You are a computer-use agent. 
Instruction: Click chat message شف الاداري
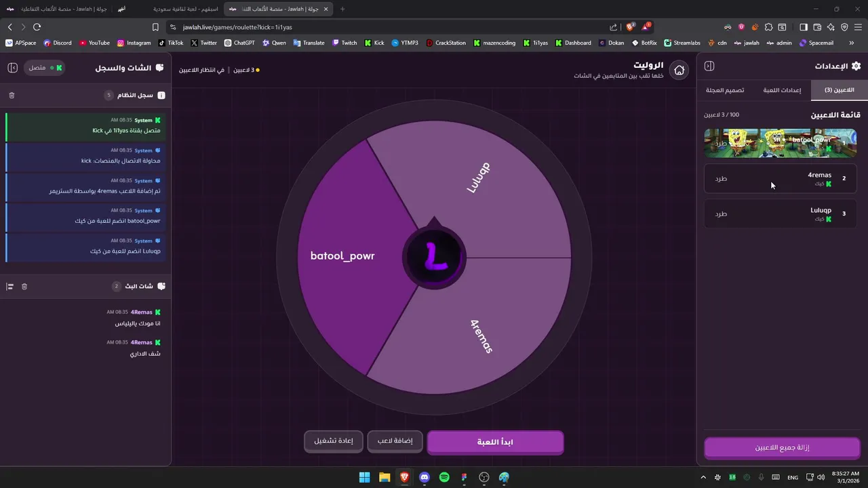(x=145, y=354)
